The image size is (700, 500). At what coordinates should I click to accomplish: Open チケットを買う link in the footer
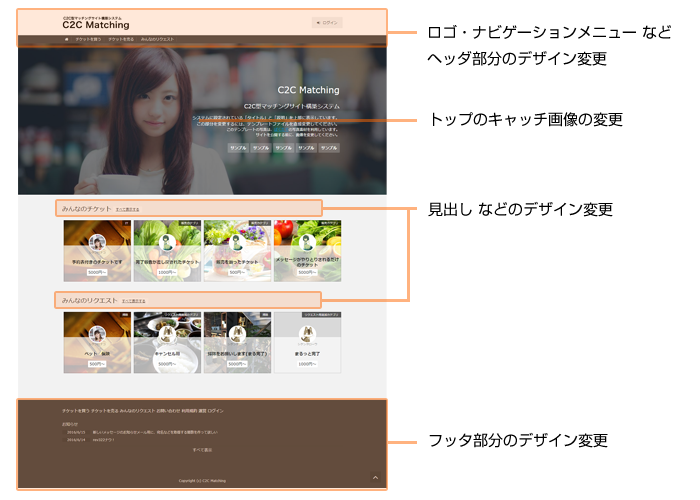coord(75,411)
